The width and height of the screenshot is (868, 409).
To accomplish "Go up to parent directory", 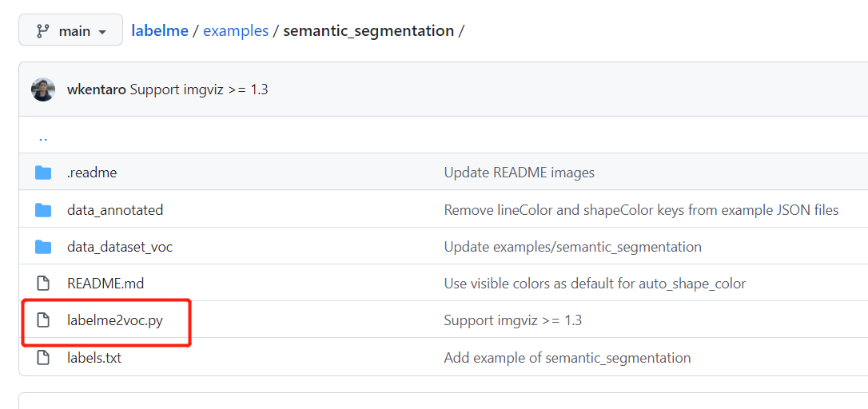I will (x=43, y=136).
